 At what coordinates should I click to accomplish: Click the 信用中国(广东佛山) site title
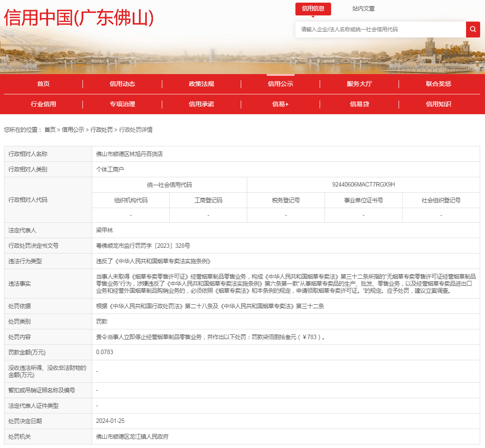click(x=79, y=18)
